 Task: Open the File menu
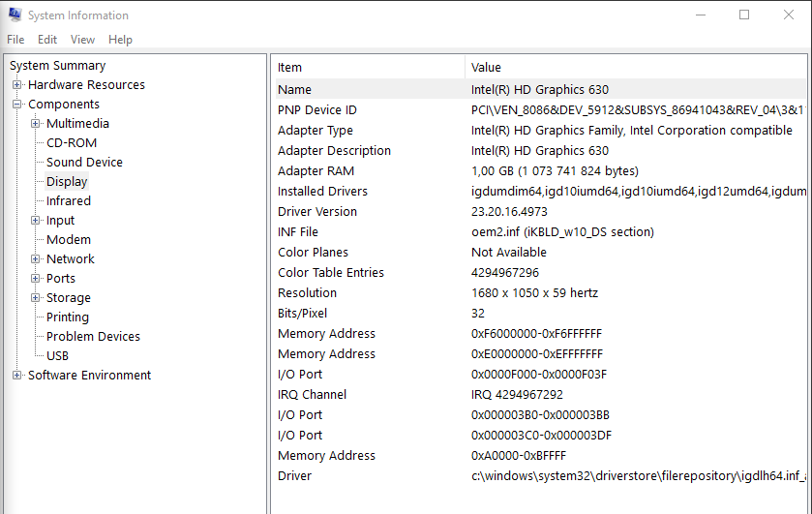[x=15, y=40]
